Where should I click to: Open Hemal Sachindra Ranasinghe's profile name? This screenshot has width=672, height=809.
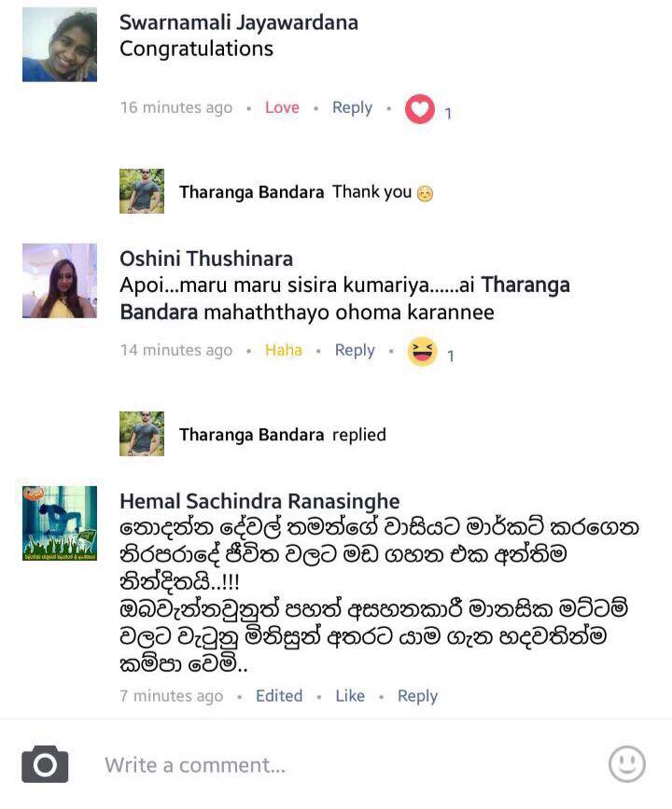click(259, 501)
